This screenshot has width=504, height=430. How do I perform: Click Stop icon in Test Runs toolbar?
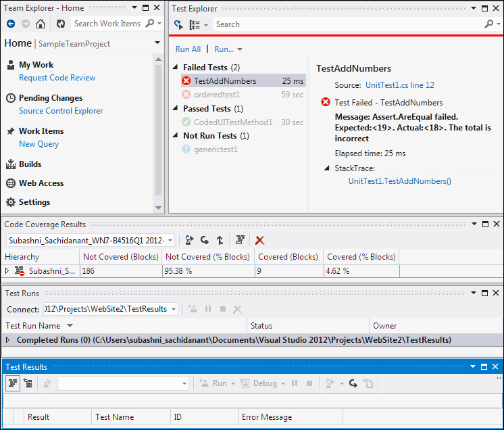coord(223,309)
